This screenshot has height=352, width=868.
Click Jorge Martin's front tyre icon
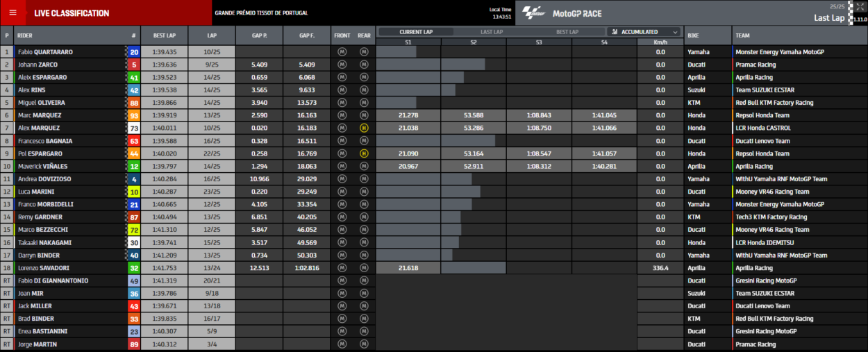coord(342,344)
